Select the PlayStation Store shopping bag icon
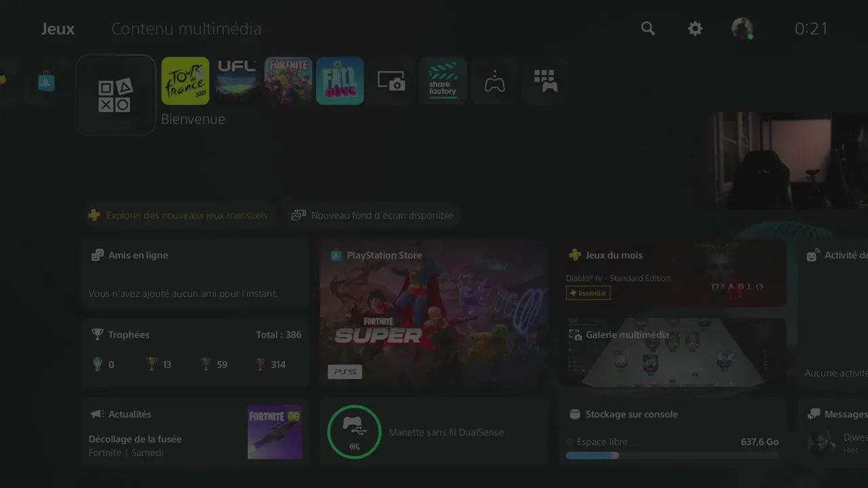 coord(46,81)
